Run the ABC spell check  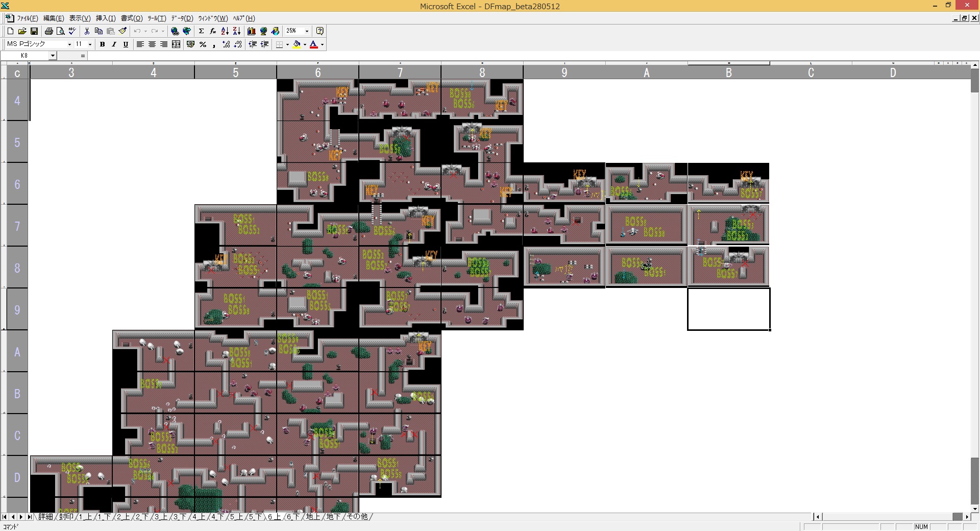72,31
